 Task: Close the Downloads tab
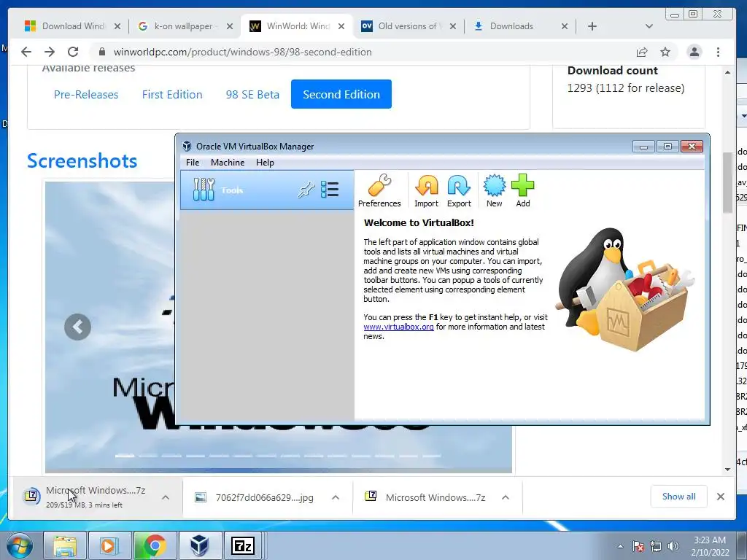[x=564, y=26]
